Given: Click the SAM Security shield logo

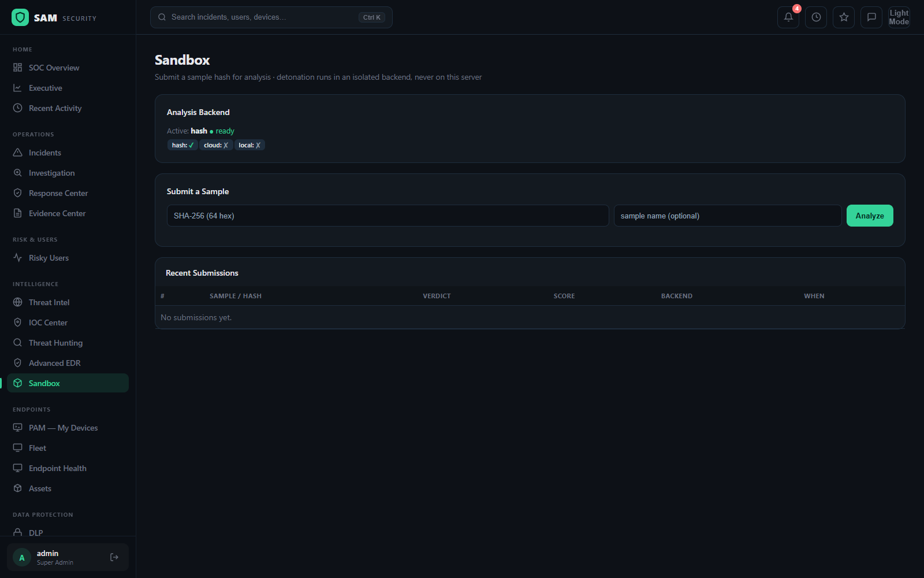Looking at the screenshot, I should [20, 17].
